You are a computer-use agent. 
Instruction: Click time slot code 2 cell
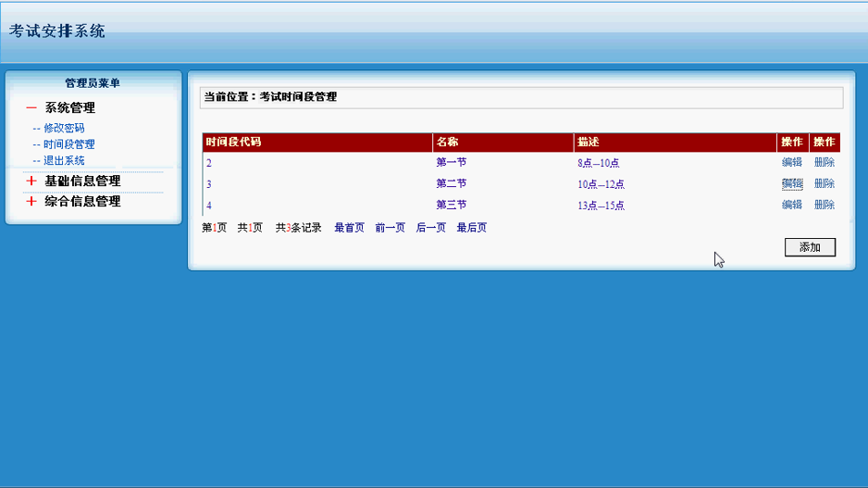coord(209,163)
